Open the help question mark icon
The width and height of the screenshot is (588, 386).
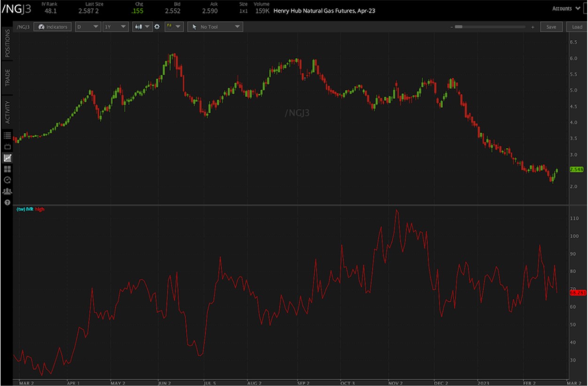click(7, 202)
